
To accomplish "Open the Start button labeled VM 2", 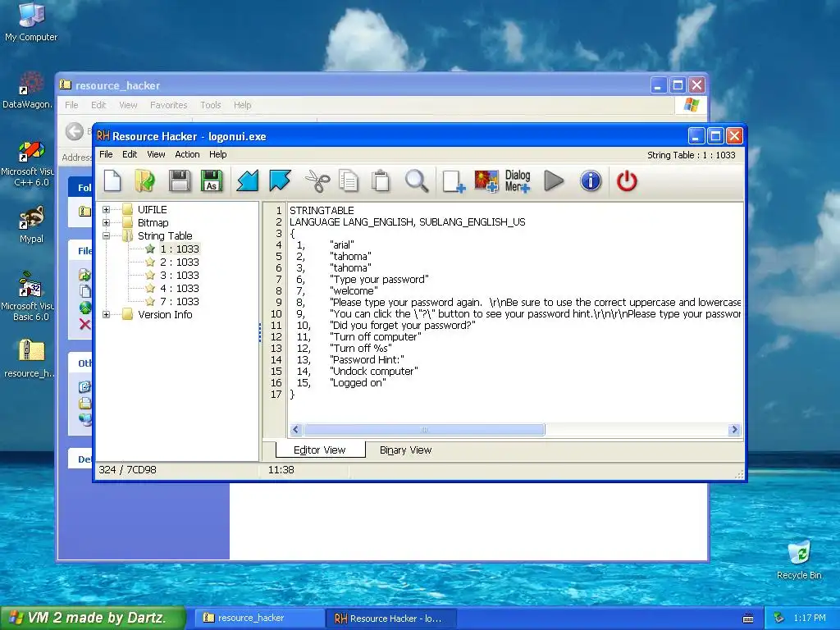I will (x=92, y=618).
